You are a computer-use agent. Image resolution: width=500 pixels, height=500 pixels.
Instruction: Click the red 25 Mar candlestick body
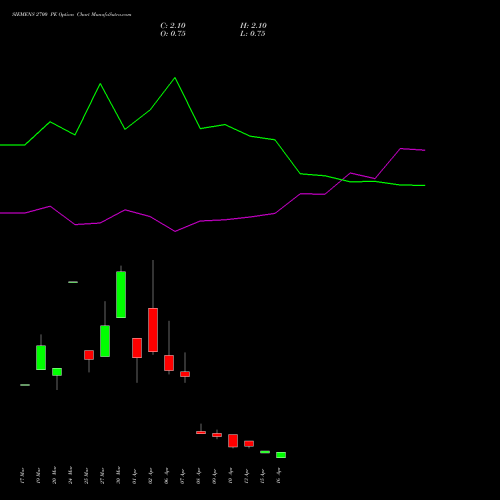click(x=89, y=355)
